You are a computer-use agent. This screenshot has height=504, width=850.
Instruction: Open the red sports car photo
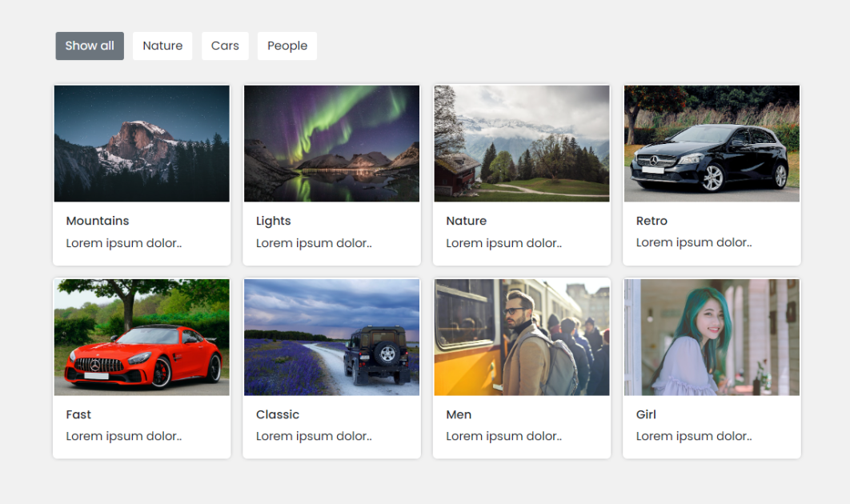[x=142, y=337]
